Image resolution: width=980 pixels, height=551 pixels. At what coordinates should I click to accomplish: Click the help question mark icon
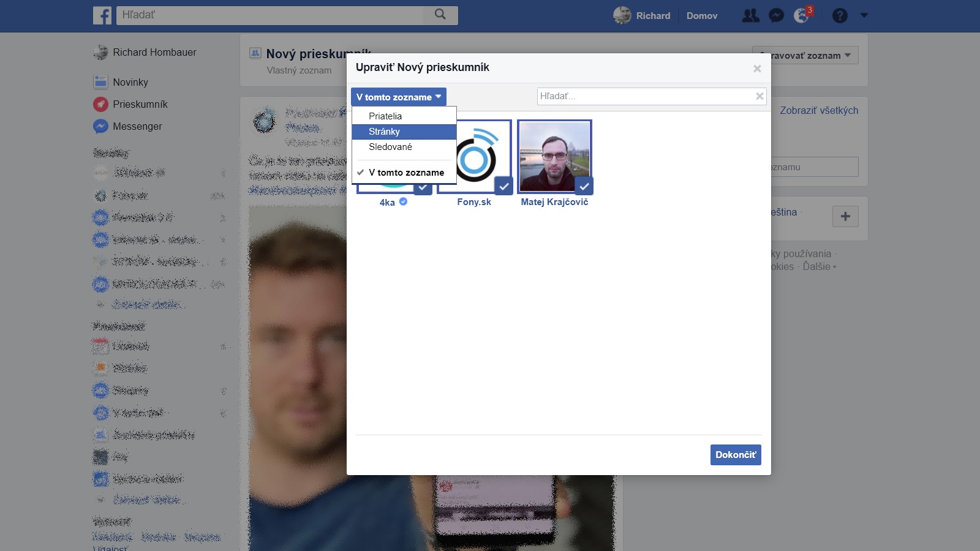[840, 15]
